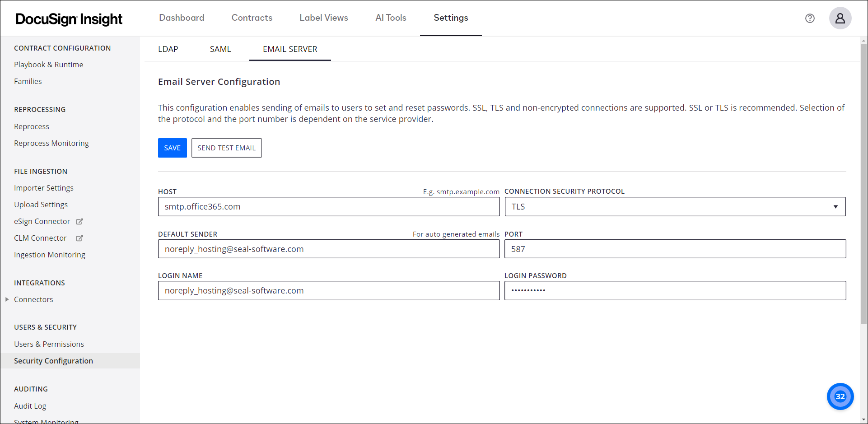This screenshot has width=868, height=424.
Task: Go to the AI Tools menu
Action: pyautogui.click(x=391, y=18)
